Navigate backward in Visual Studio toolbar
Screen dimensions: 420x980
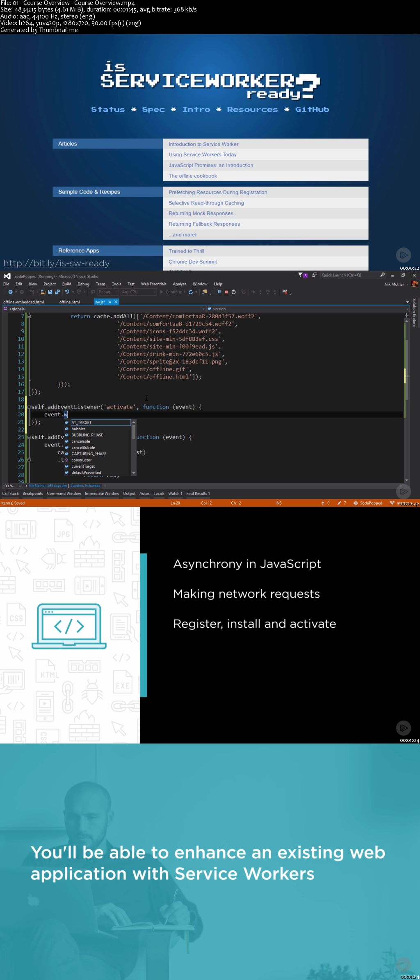pyautogui.click(x=10, y=292)
